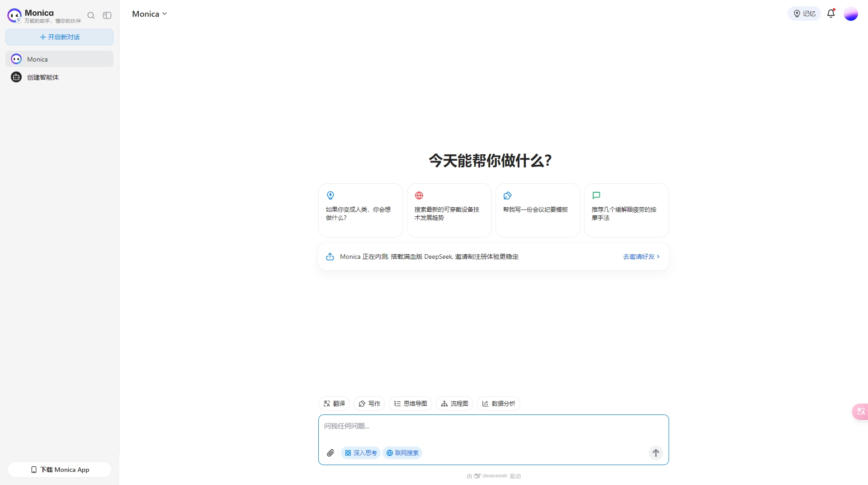Start a new chat with 开启新对话

coord(59,37)
